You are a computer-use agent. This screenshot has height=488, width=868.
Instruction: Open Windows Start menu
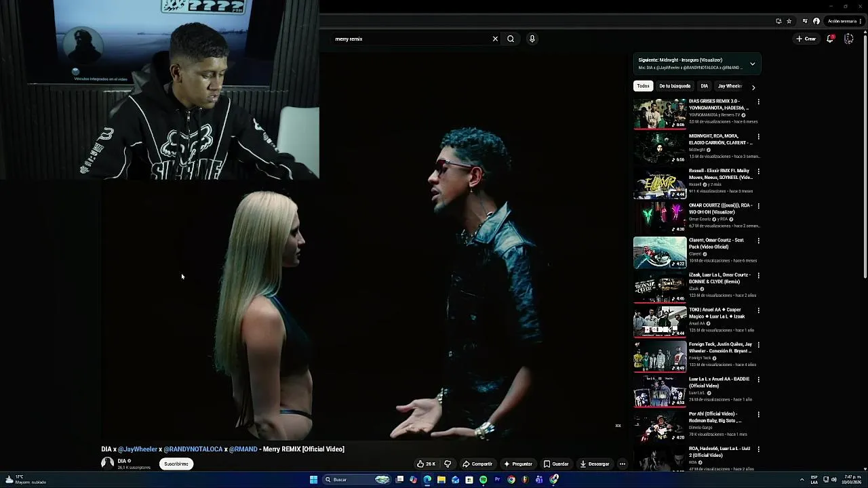[313, 480]
